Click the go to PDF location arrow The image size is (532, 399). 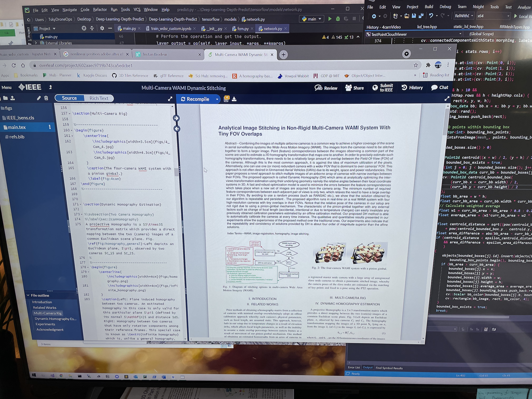(x=176, y=118)
